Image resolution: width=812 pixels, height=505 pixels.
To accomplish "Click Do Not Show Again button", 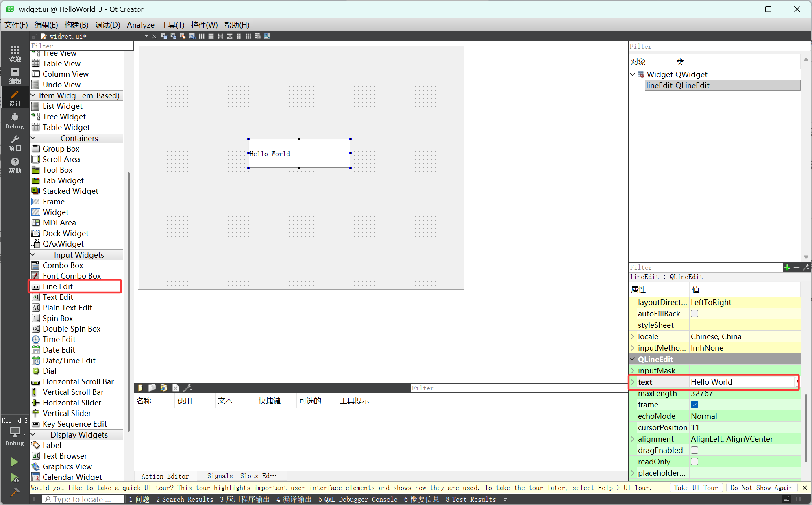I will pos(761,488).
